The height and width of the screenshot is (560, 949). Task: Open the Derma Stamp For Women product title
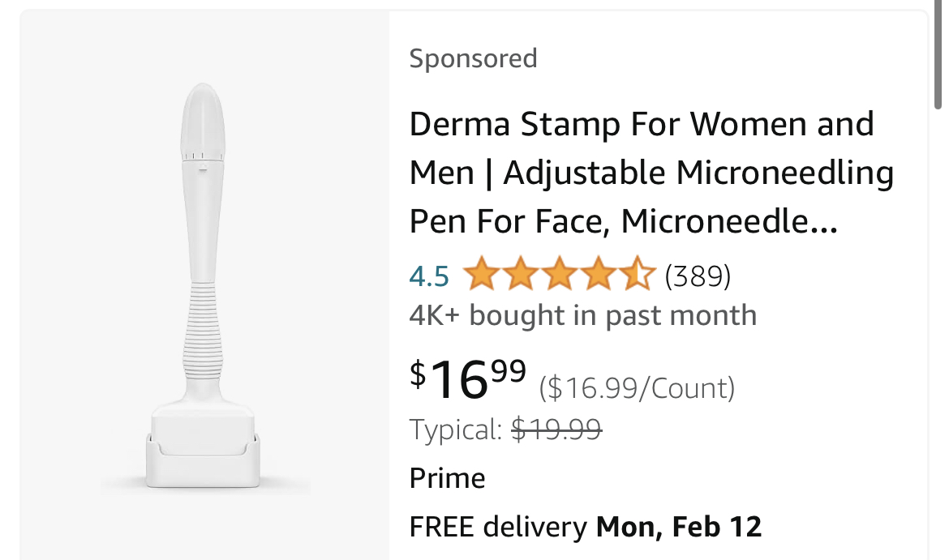pos(641,125)
